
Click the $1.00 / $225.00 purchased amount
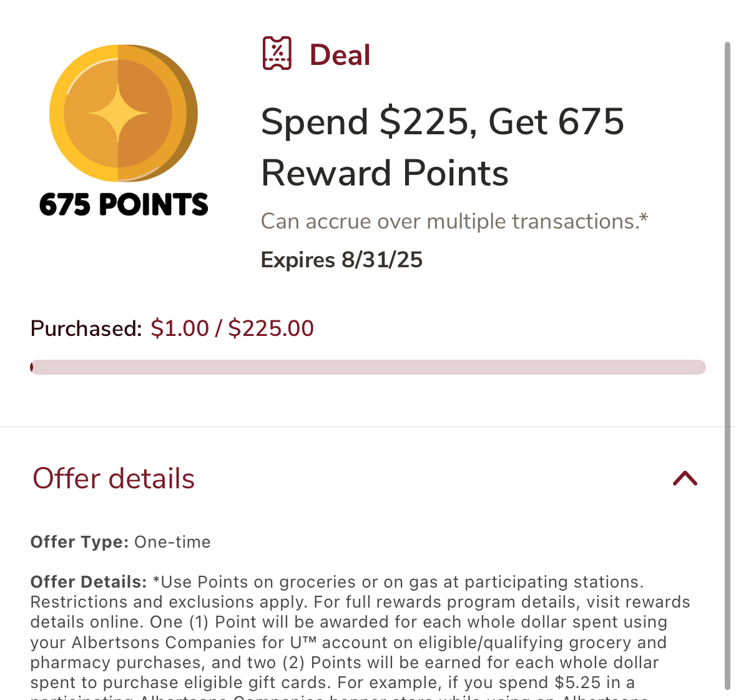(232, 328)
